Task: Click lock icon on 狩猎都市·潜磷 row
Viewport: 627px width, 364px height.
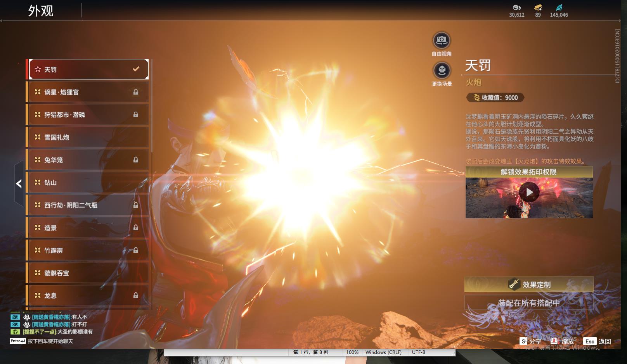Action: click(136, 114)
